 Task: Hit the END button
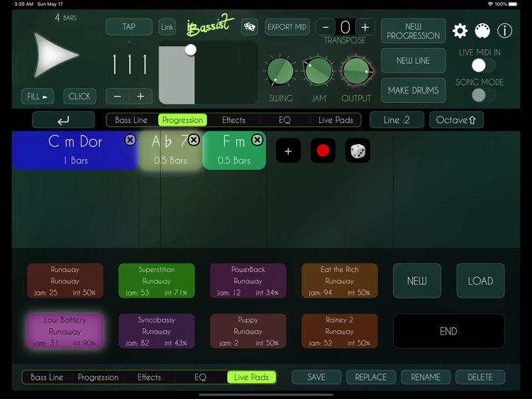448,331
